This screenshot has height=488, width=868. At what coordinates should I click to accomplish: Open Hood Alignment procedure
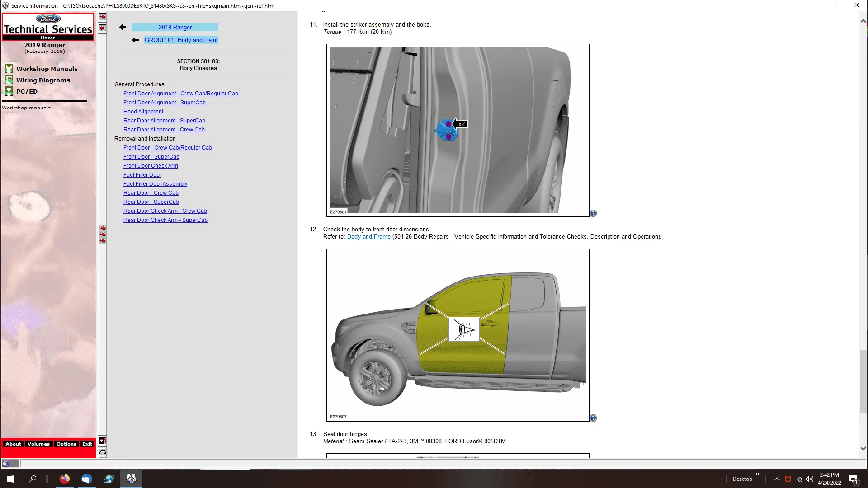[x=143, y=112]
